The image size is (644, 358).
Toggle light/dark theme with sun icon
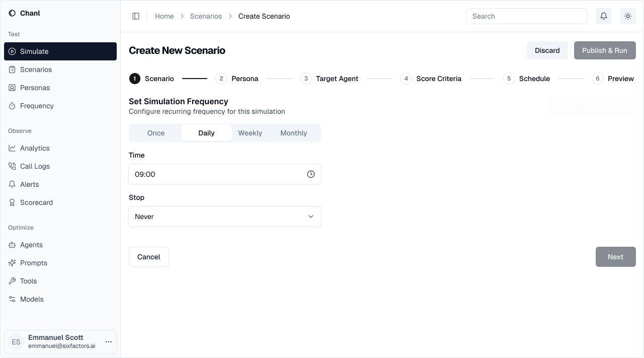pyautogui.click(x=628, y=16)
